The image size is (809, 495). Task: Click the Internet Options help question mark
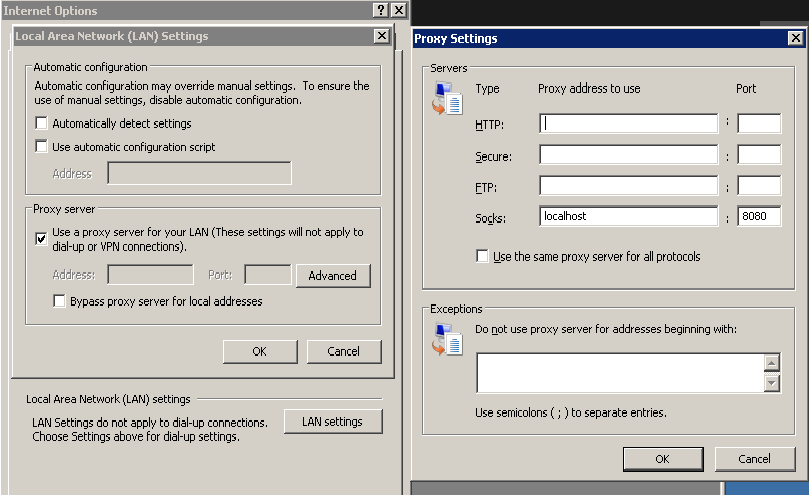(380, 10)
